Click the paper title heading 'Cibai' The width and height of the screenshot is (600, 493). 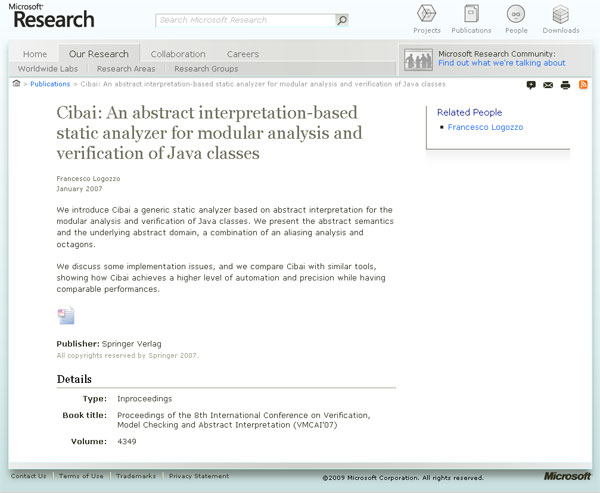(x=209, y=133)
